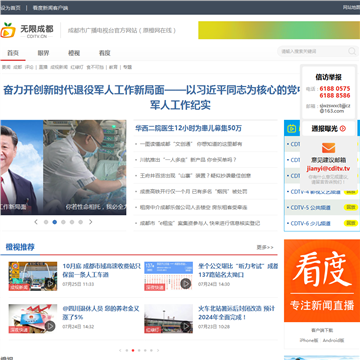Open the 眼界 navigation tab
Viewport: 360px width, 360px height.
(43, 53)
